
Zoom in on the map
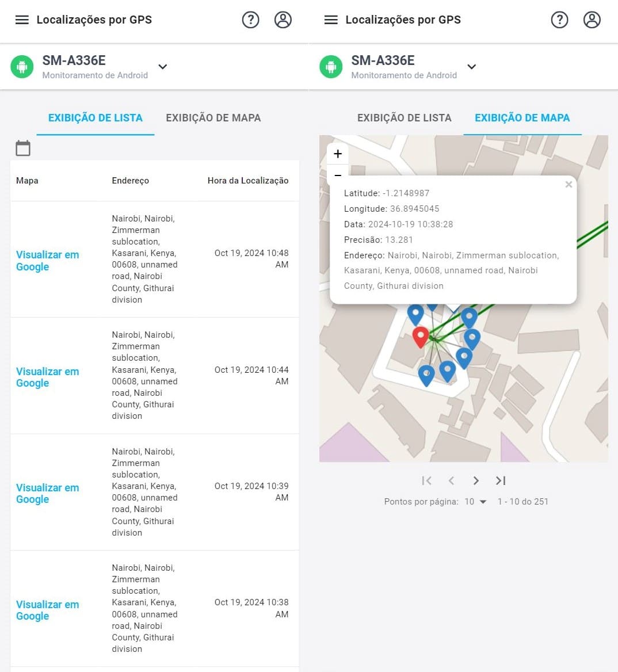coord(338,154)
